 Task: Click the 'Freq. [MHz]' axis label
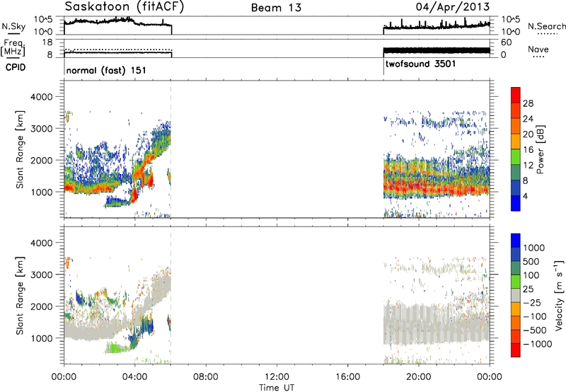[13, 48]
